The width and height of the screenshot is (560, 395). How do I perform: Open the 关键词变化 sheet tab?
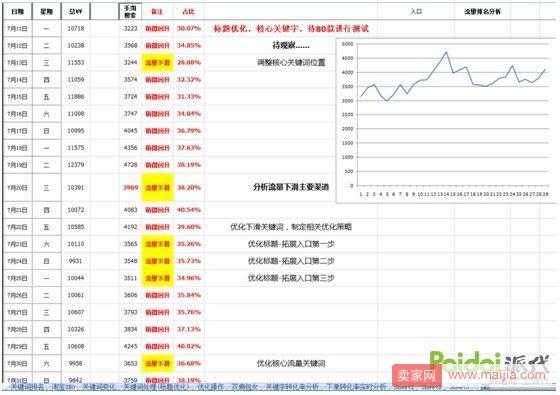[99, 387]
